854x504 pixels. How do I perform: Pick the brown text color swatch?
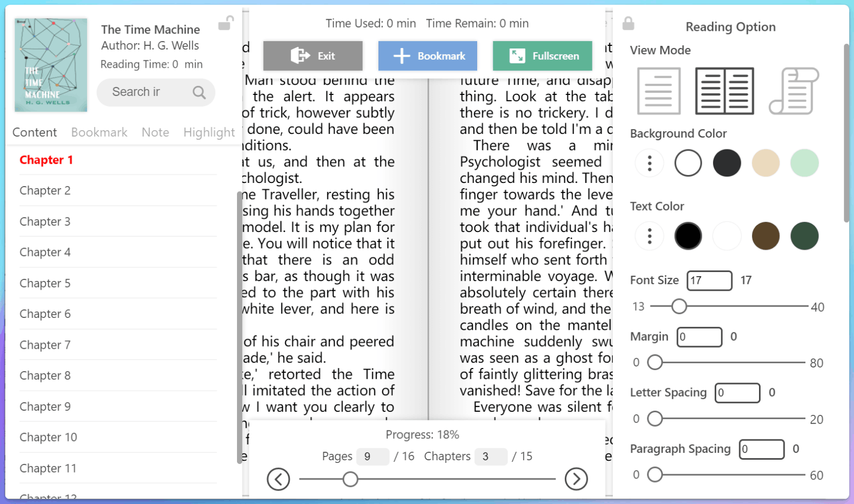point(765,236)
